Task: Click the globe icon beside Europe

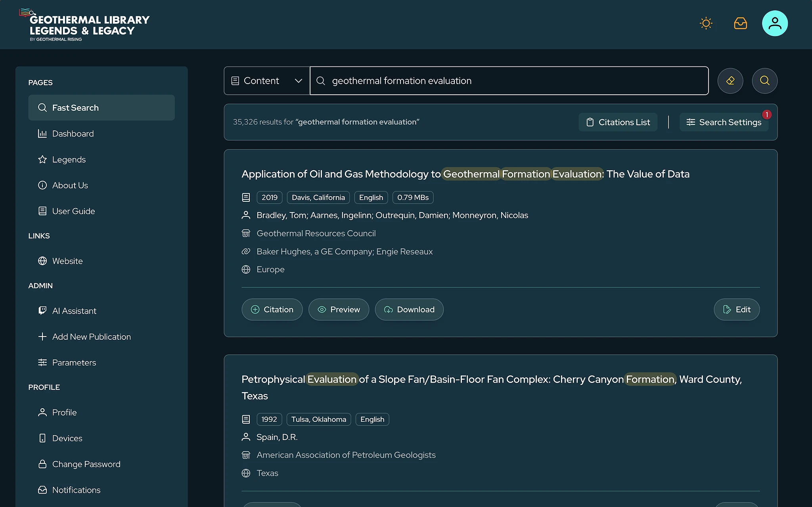Action: pos(246,270)
